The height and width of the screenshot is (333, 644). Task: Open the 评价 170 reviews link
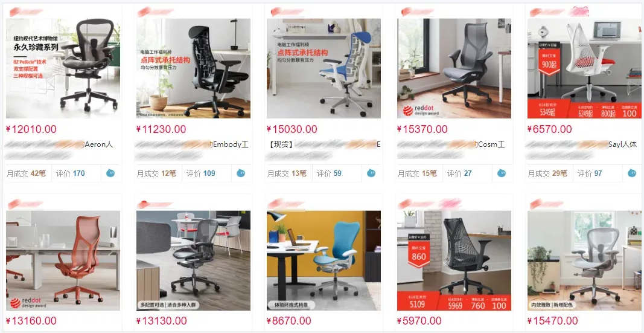tap(70, 173)
